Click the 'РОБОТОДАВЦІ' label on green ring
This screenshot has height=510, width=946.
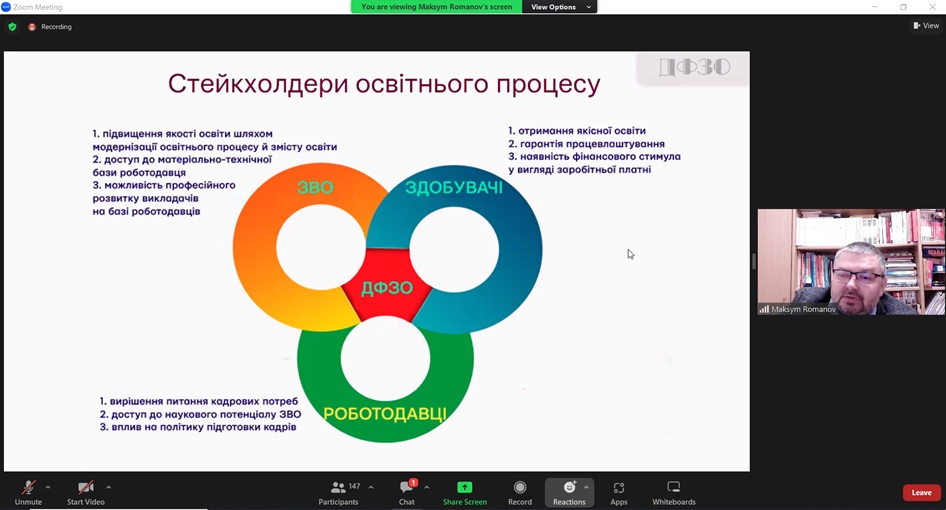[x=385, y=414]
